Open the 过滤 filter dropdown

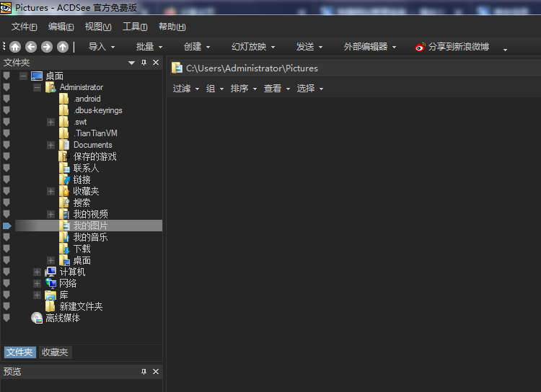(x=186, y=89)
